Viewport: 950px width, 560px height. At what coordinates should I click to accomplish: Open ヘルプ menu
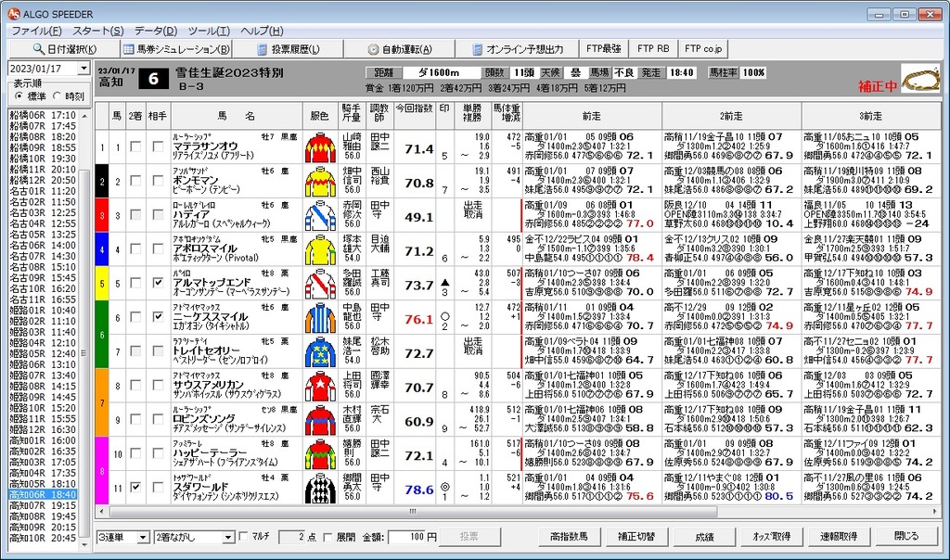(262, 31)
